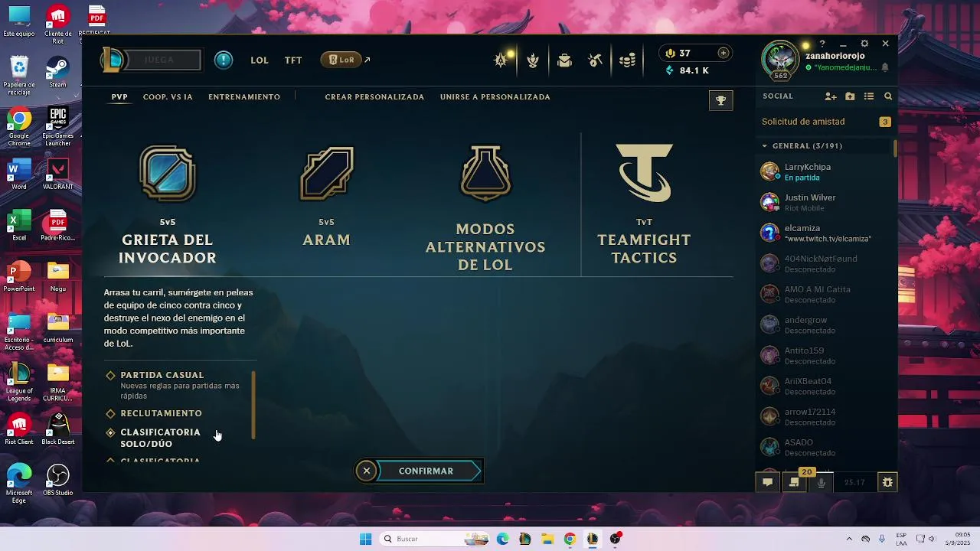
Task: Select friend andergrow
Action: [825, 324]
